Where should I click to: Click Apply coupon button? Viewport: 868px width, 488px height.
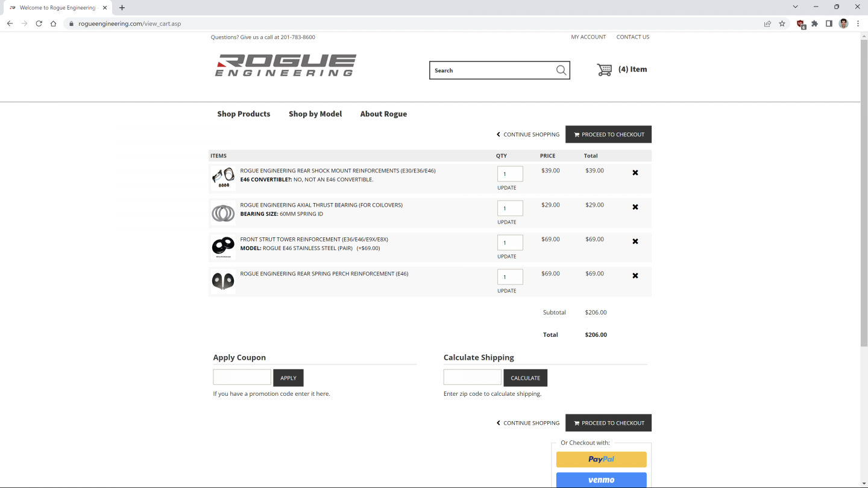click(x=288, y=378)
